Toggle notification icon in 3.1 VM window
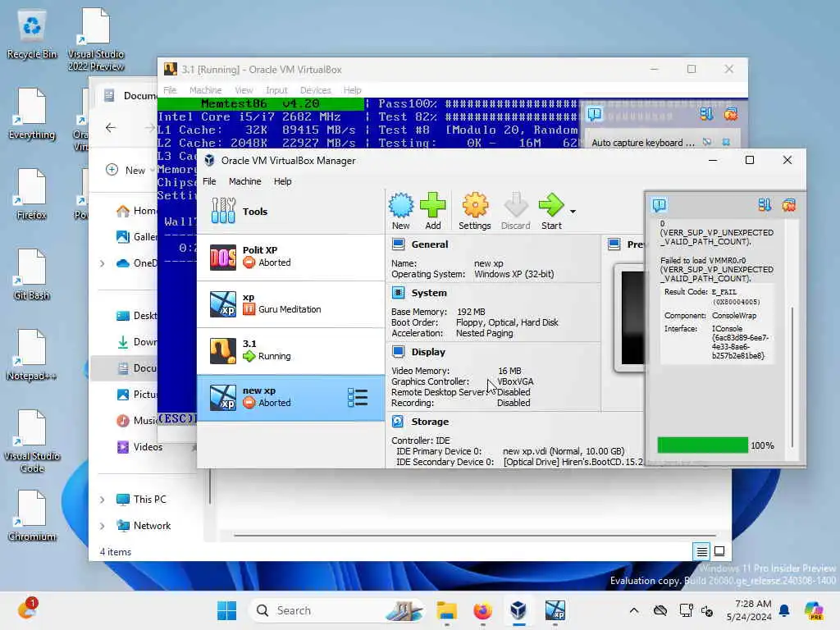The width and height of the screenshot is (840, 630). [595, 114]
